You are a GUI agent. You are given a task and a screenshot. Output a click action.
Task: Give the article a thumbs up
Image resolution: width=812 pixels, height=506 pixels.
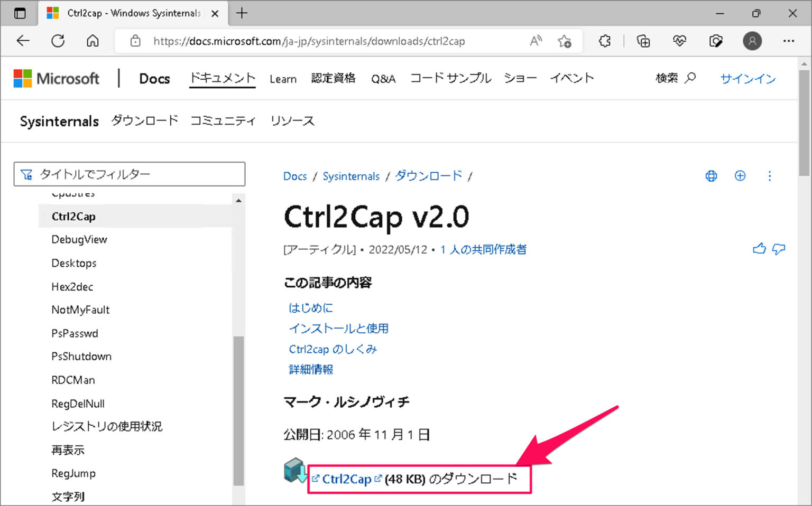click(x=760, y=249)
